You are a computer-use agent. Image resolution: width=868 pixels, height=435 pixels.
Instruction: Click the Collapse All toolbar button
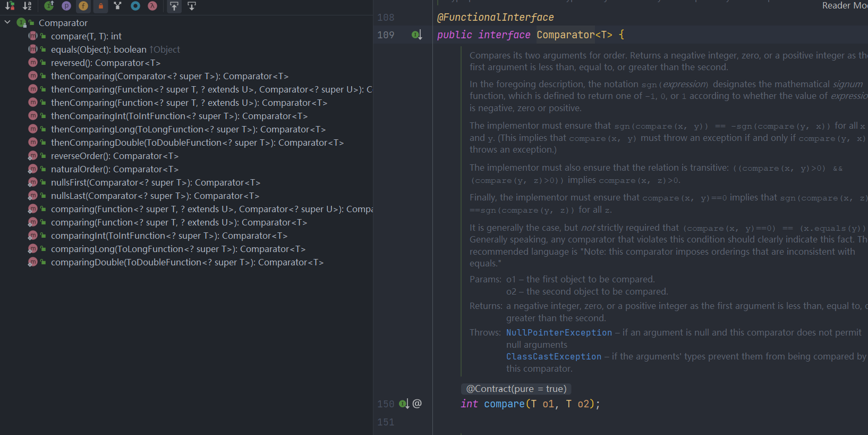point(192,6)
